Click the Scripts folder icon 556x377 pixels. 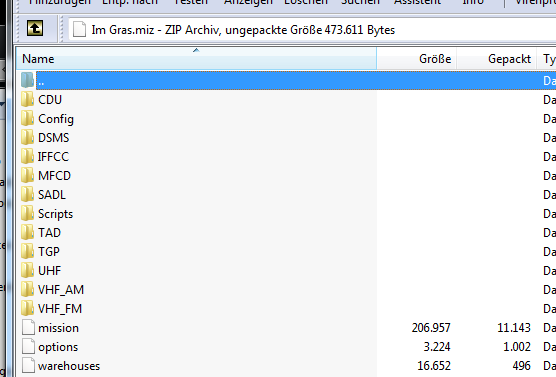(27, 214)
